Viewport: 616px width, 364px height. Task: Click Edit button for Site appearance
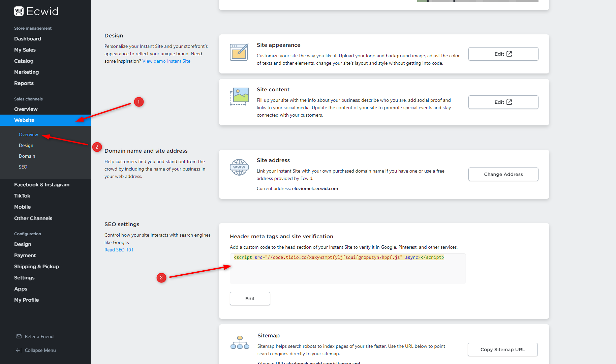coord(503,54)
